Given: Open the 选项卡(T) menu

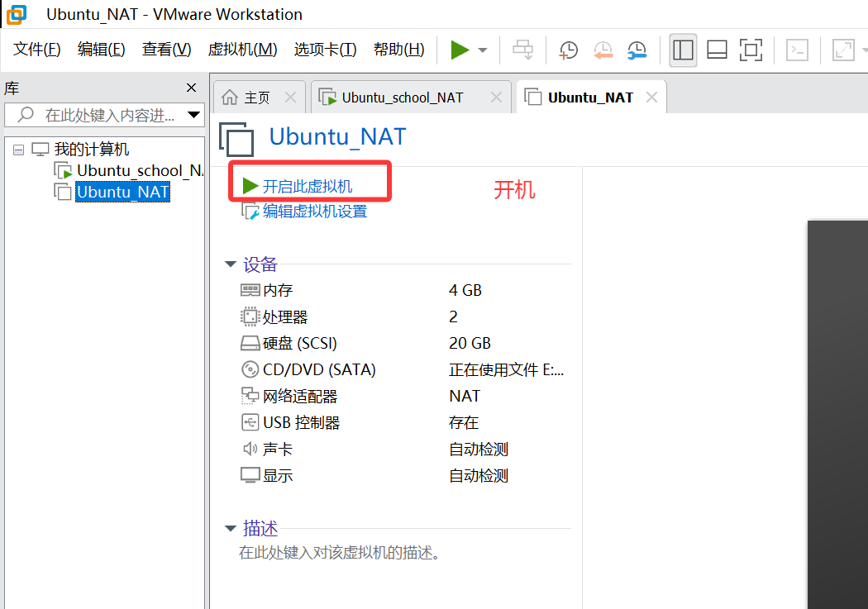Looking at the screenshot, I should point(325,50).
